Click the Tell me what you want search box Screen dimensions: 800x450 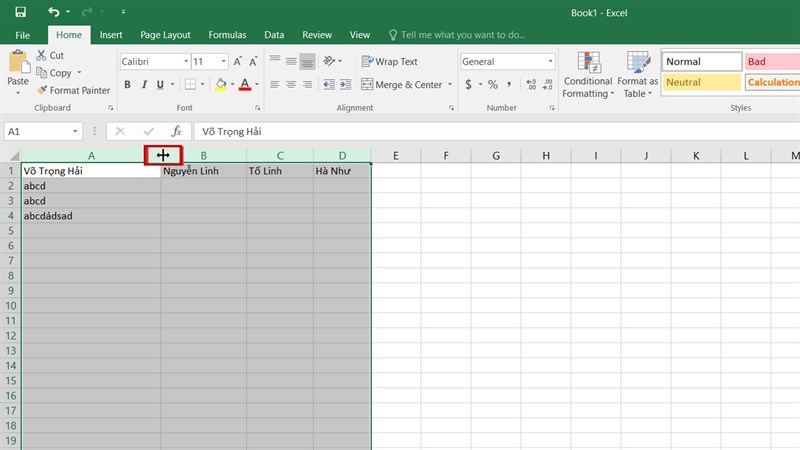pyautogui.click(x=457, y=35)
